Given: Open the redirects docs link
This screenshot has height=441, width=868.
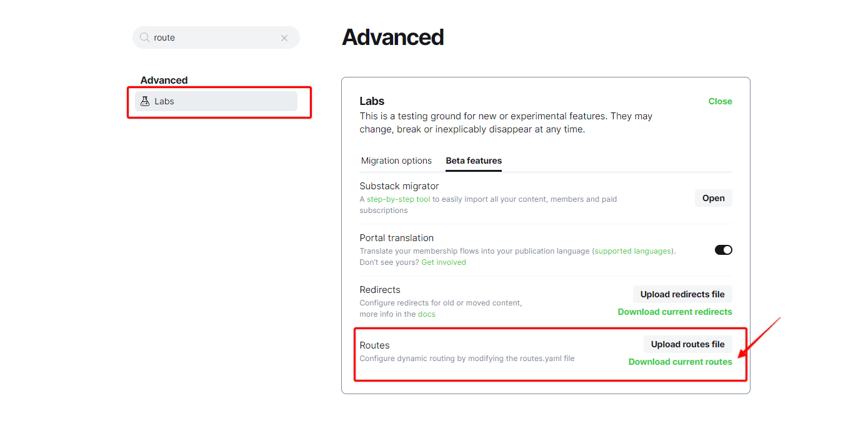Looking at the screenshot, I should (x=427, y=314).
